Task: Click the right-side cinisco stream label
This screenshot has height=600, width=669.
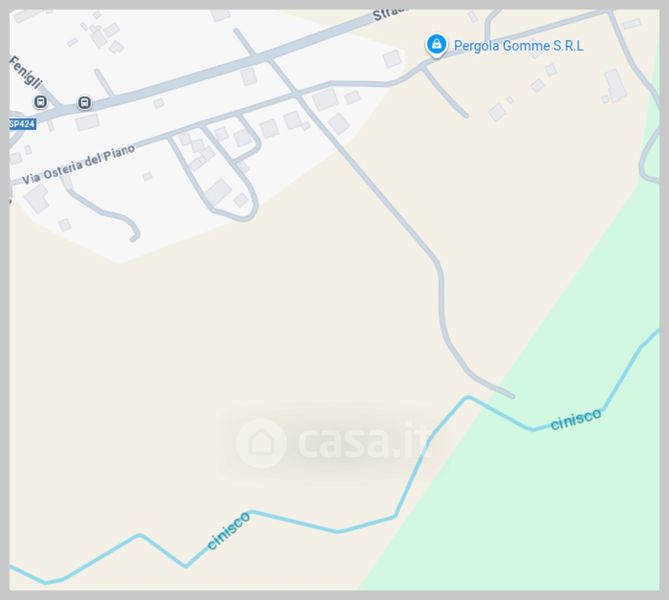Action: [576, 419]
